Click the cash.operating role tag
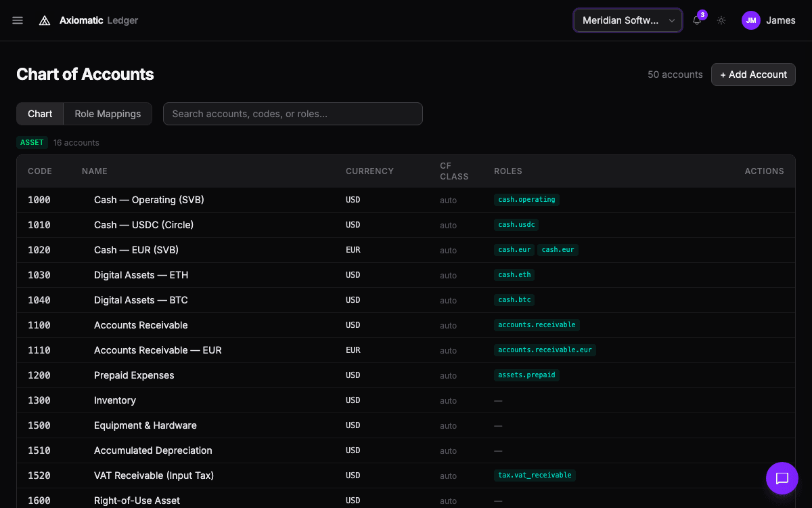The height and width of the screenshot is (508, 812). [526, 200]
